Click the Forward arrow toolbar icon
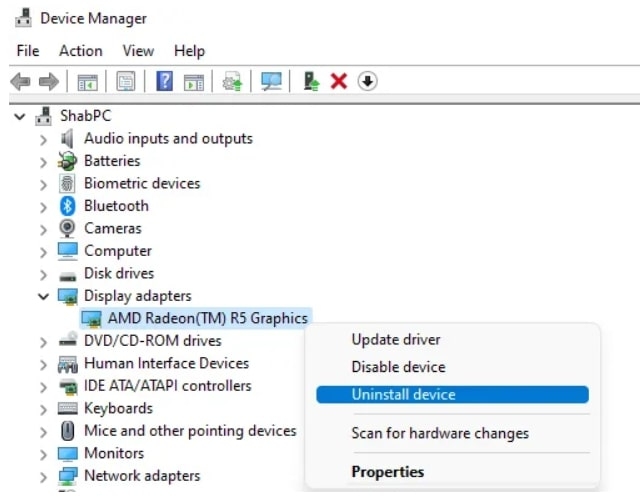 (x=49, y=82)
